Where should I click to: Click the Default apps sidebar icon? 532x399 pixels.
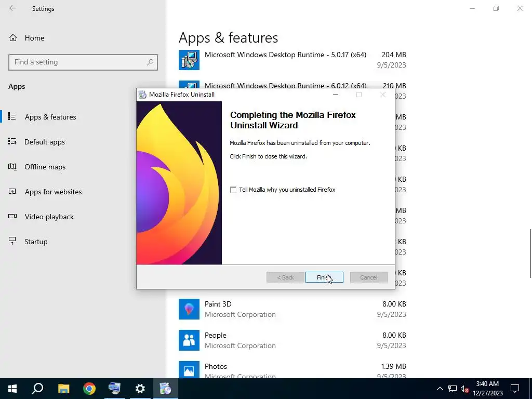12,141
